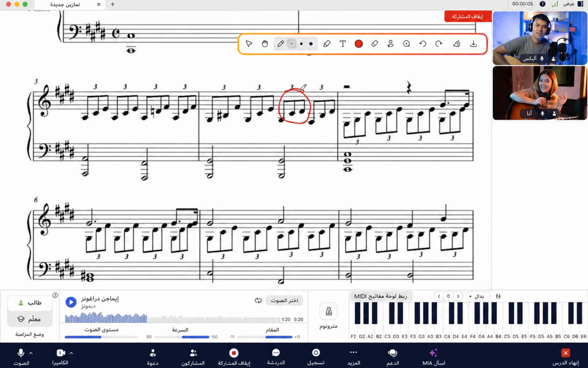Image resolution: width=588 pixels, height=368 pixels.
Task: Click the octave shift value 0
Action: tap(449, 296)
